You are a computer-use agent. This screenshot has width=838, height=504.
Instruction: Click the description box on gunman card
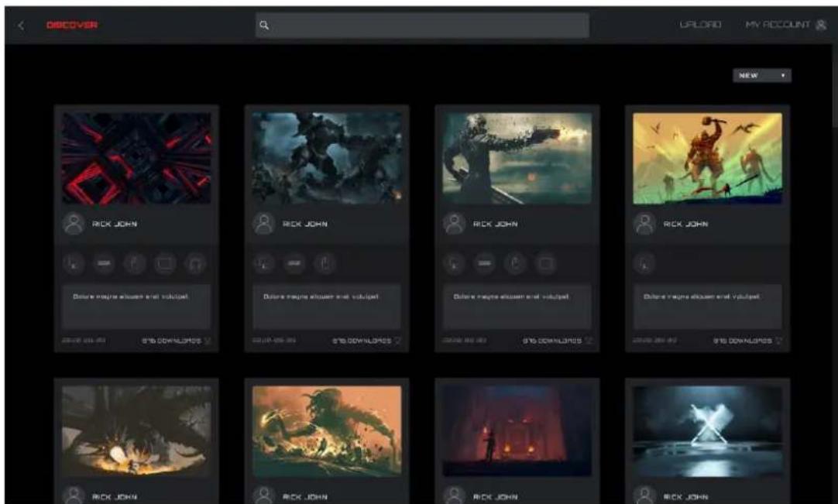(517, 307)
